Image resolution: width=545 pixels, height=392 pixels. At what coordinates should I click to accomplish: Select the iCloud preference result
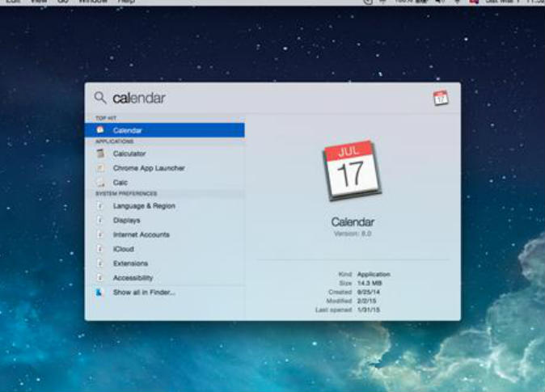(123, 249)
